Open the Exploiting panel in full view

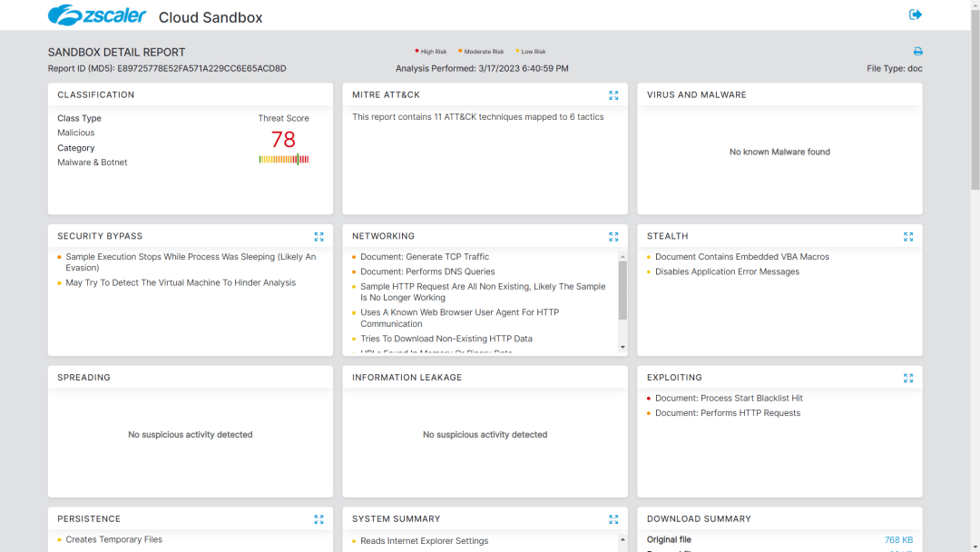908,379
